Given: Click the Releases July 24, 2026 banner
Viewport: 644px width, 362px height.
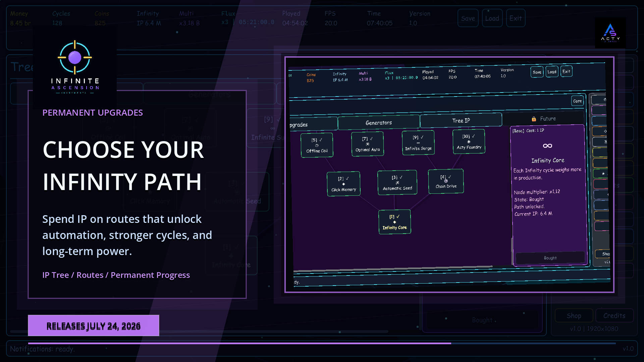Looking at the screenshot, I should tap(94, 325).
